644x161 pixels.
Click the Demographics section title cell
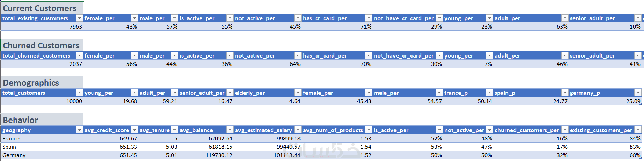click(42, 83)
